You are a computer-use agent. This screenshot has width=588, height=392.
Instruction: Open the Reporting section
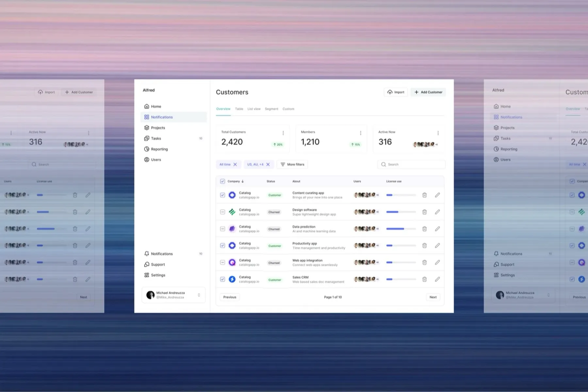pyautogui.click(x=160, y=149)
